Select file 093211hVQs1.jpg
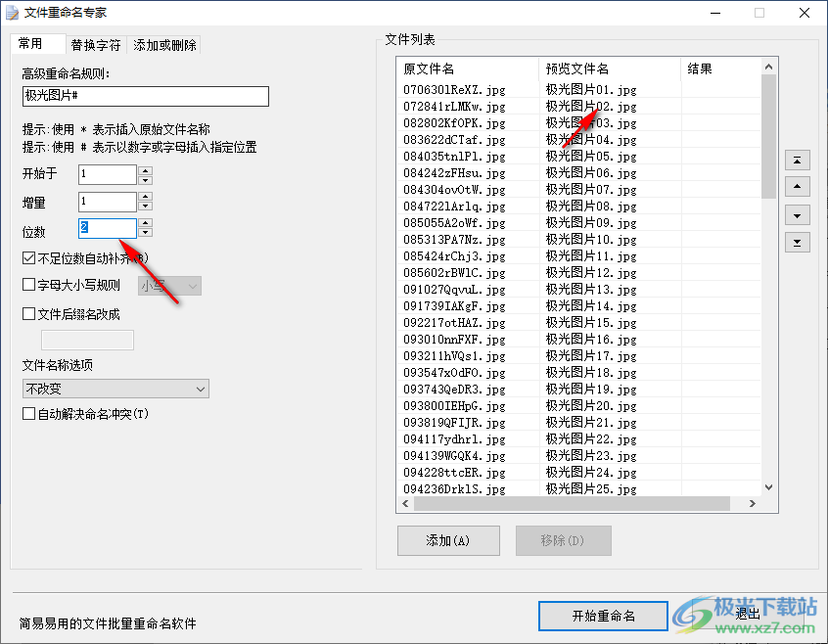This screenshot has width=828, height=644. [x=455, y=356]
